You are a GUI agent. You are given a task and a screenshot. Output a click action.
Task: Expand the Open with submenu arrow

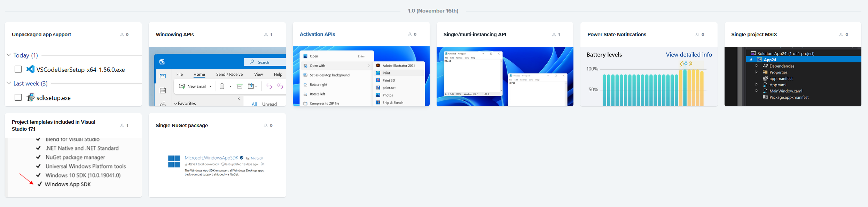[369, 66]
